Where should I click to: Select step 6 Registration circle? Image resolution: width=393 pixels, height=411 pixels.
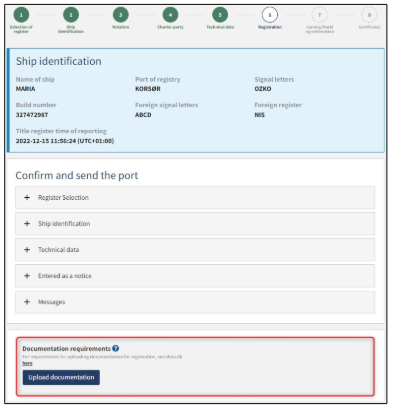coord(270,15)
